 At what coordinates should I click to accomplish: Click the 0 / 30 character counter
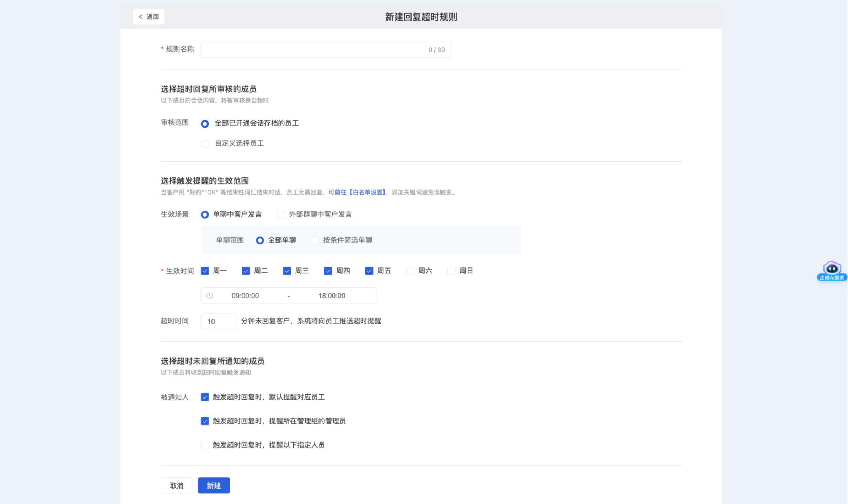(x=436, y=50)
